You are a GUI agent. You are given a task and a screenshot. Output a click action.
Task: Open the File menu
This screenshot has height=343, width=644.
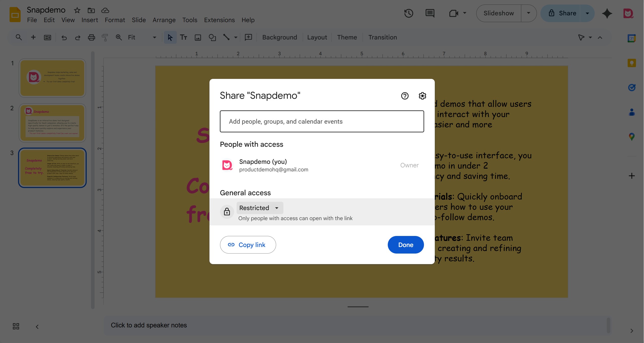32,20
